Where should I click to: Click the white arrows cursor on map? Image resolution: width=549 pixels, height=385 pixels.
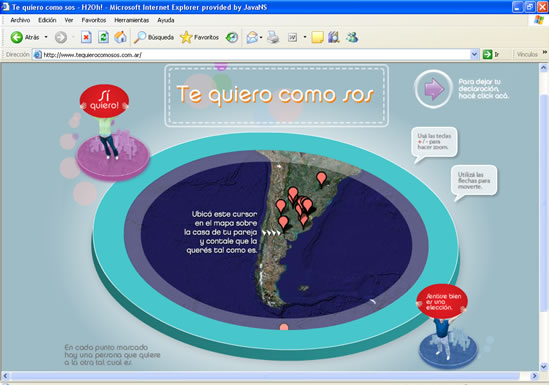(x=272, y=232)
